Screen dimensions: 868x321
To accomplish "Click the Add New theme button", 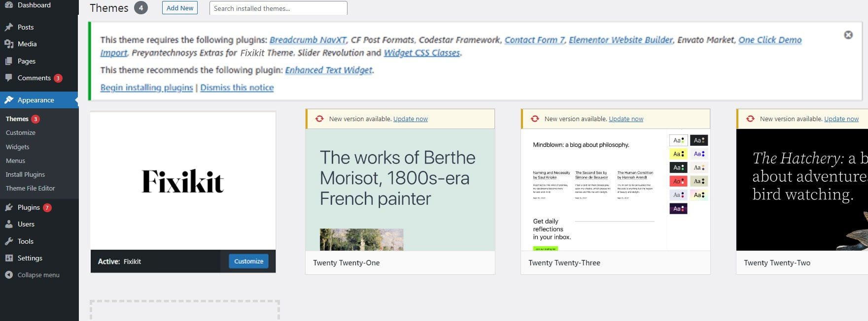I will pyautogui.click(x=180, y=8).
